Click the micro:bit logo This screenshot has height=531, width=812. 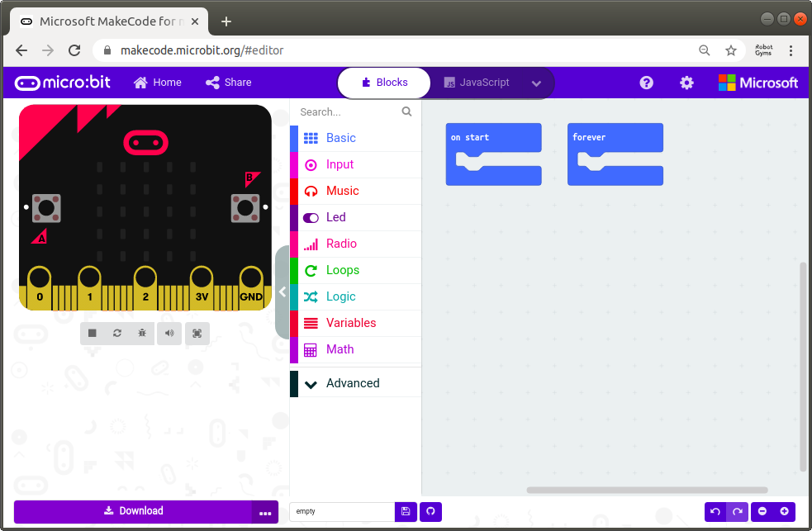tap(63, 83)
